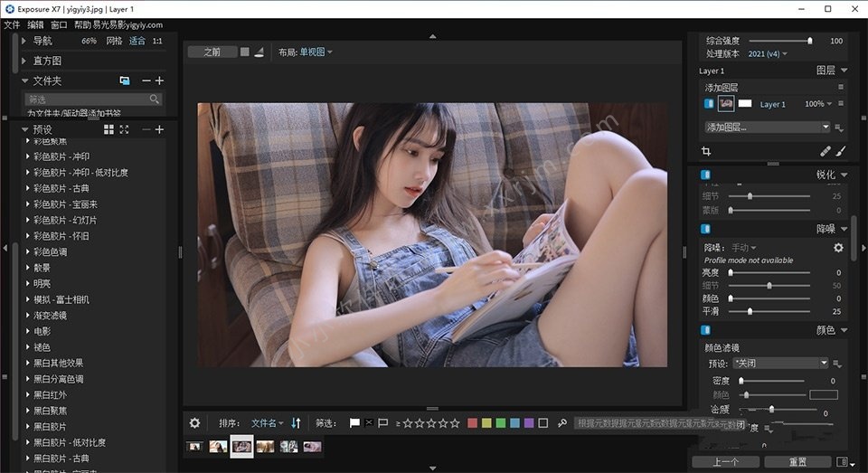Click the split-view icon beside Before button

(x=259, y=52)
